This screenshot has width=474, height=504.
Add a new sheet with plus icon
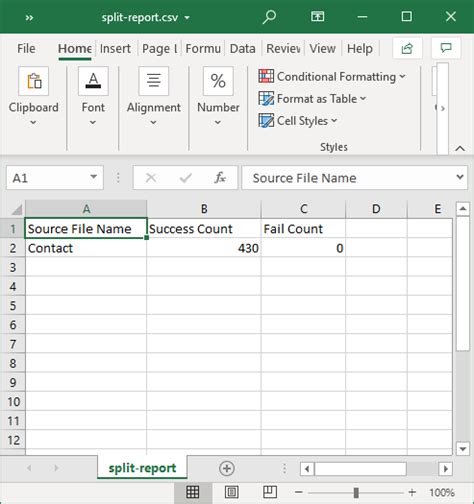(227, 468)
